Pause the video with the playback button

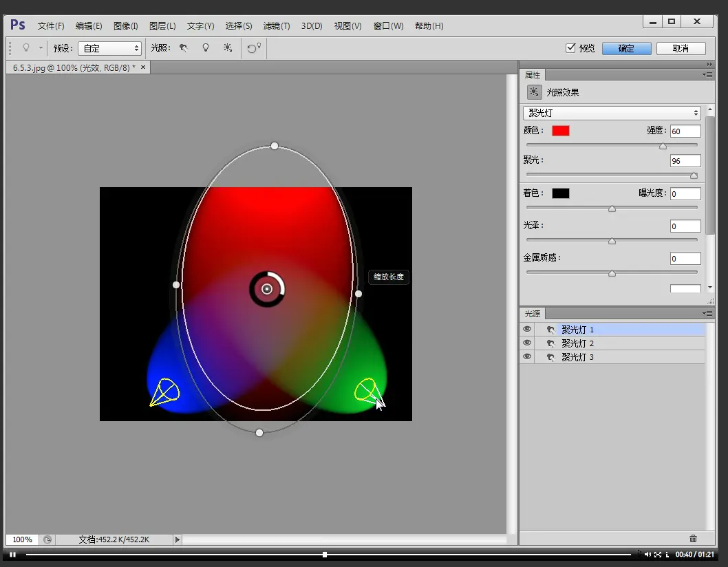12,555
